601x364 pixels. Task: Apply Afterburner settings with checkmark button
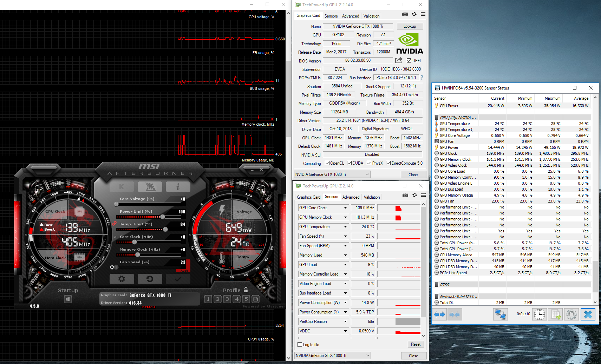(x=178, y=279)
